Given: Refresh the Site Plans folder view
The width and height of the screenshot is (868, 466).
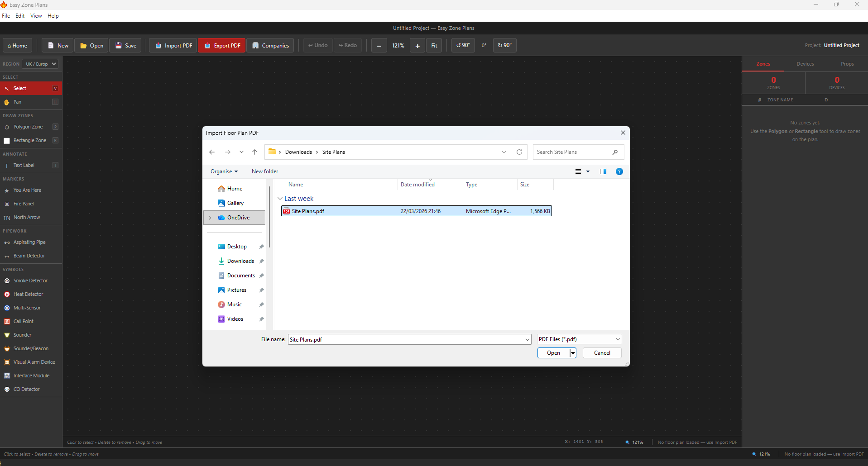Looking at the screenshot, I should tap(519, 152).
